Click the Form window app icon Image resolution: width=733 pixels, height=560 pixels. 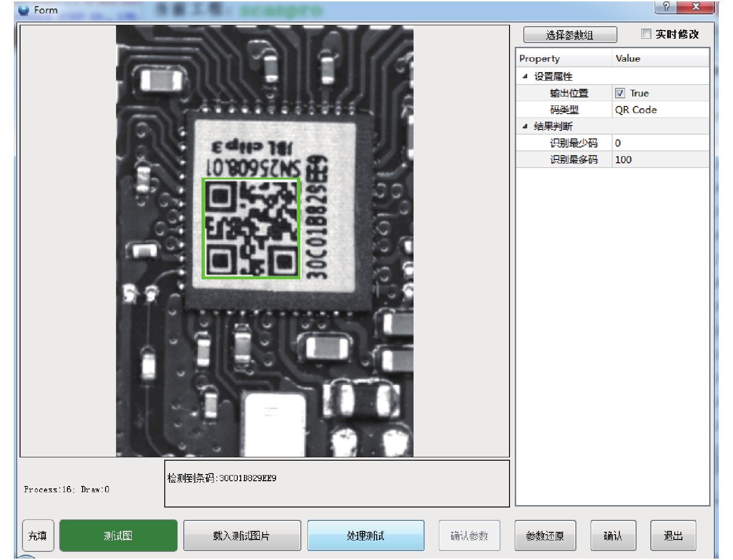(23, 10)
